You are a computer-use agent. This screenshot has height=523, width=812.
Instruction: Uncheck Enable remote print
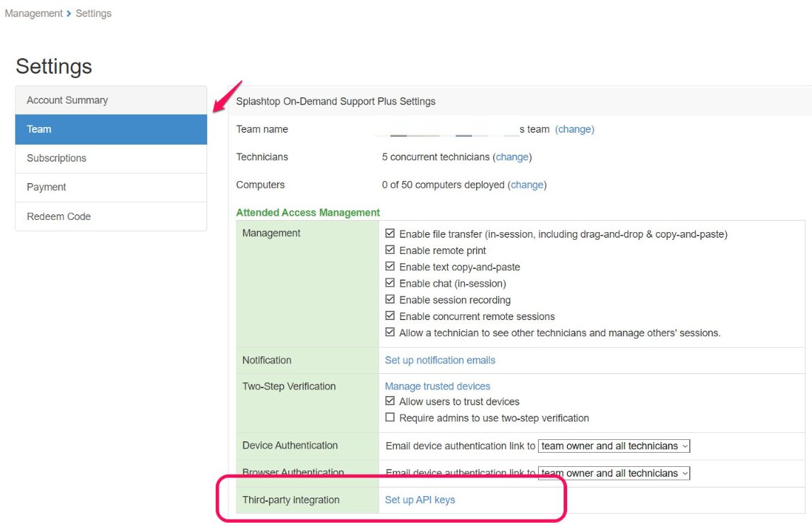(x=390, y=250)
